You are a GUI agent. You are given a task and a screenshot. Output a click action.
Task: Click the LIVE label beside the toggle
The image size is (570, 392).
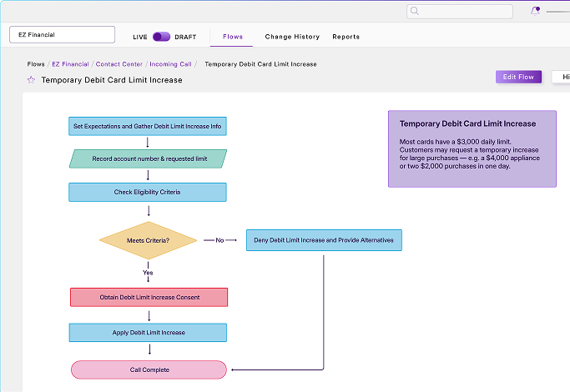140,37
